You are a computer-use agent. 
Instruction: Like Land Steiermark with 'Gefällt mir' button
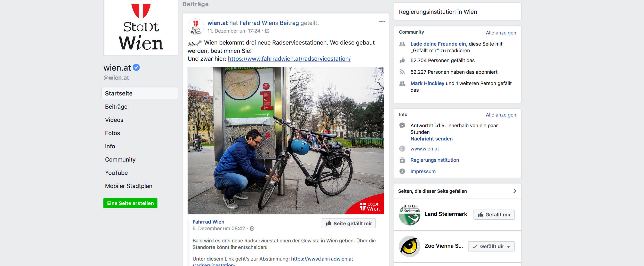[494, 215]
